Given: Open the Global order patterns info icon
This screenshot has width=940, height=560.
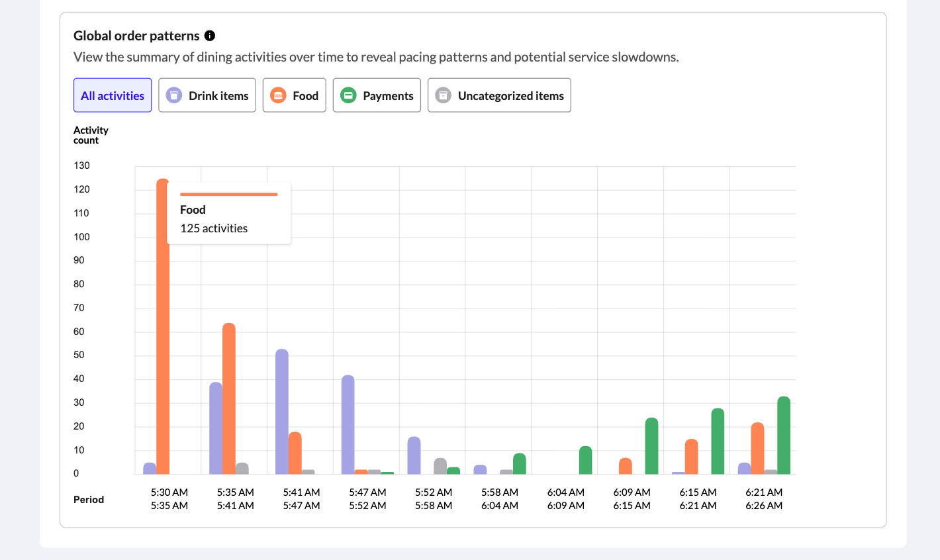Looking at the screenshot, I should [x=209, y=35].
